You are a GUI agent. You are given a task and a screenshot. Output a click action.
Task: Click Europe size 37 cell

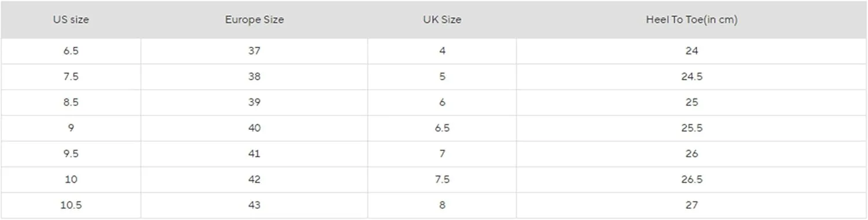click(254, 51)
